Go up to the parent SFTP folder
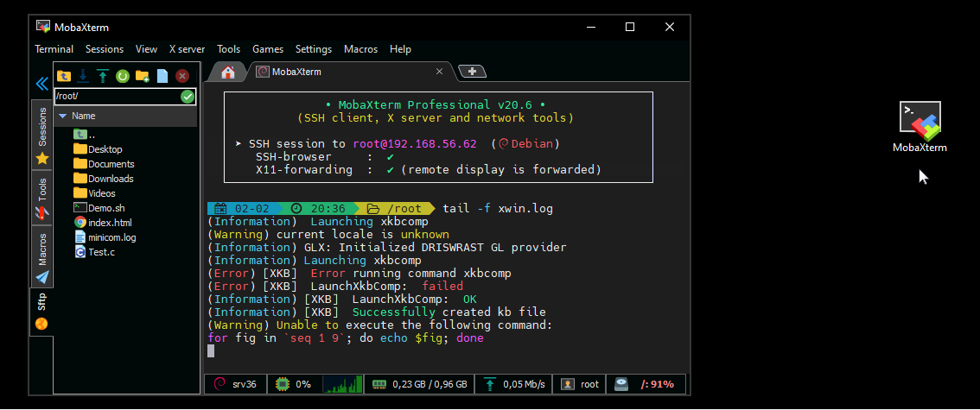The height and width of the screenshot is (410, 980). pos(63,76)
